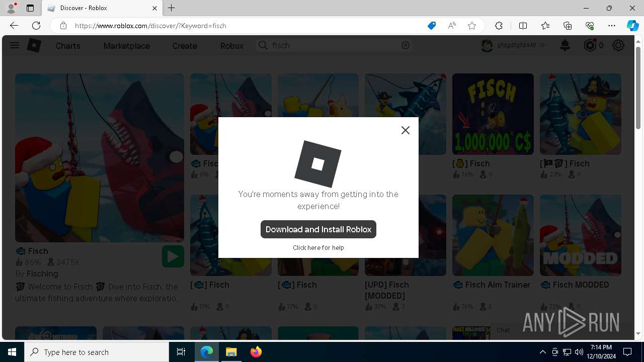Open browser Extensions
This screenshot has width=644, height=362.
pos(499,26)
